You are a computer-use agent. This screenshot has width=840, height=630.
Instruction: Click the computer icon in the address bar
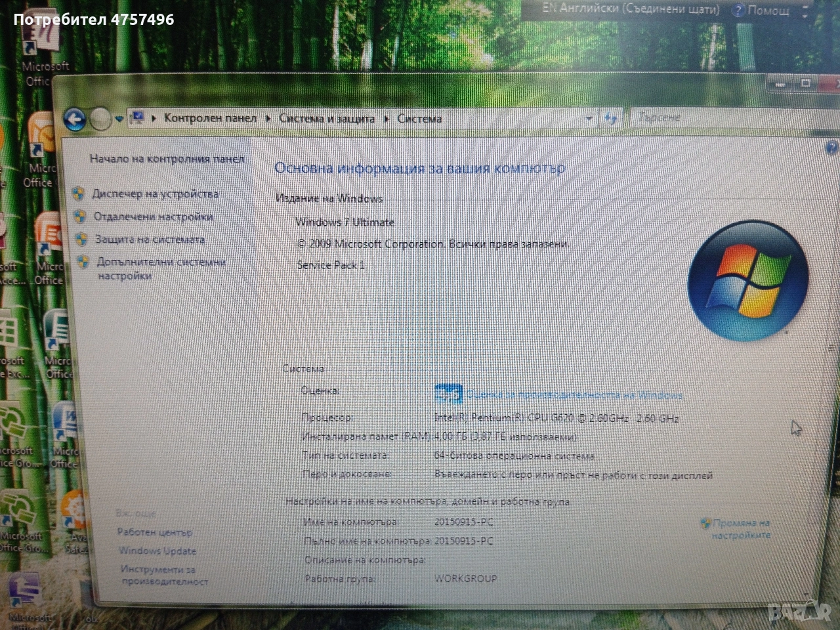click(138, 118)
